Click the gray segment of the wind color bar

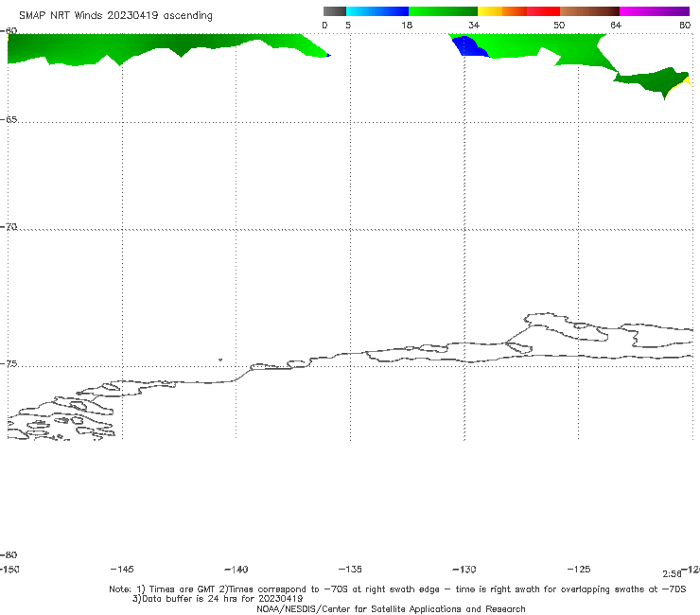[335, 11]
